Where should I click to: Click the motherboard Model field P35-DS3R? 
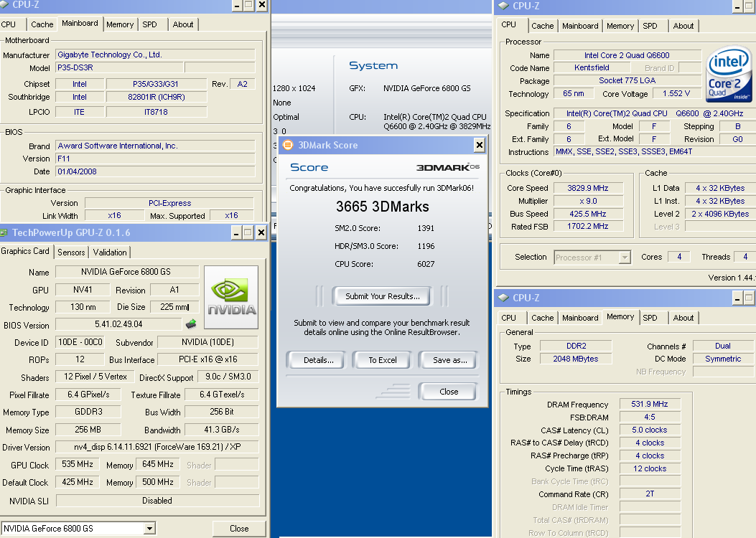point(119,68)
